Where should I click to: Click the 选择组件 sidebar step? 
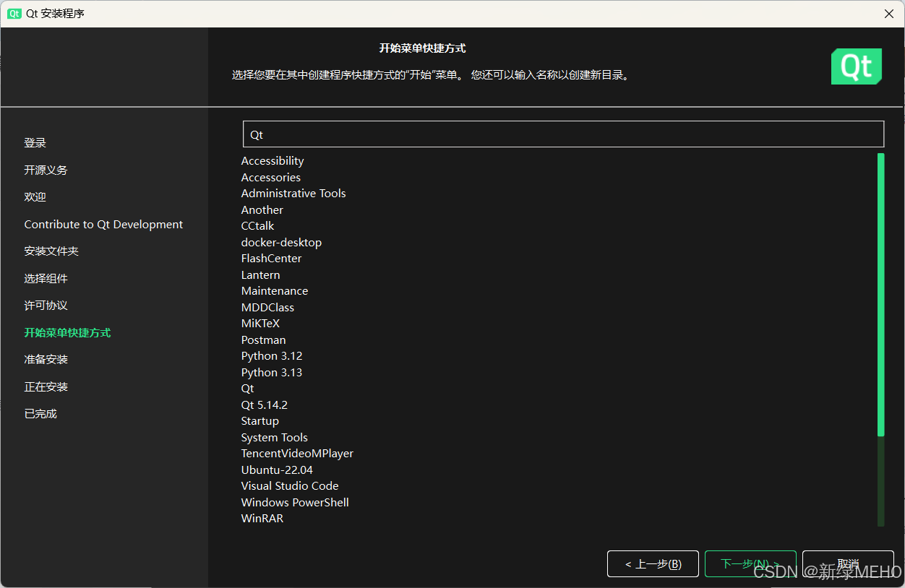click(46, 278)
